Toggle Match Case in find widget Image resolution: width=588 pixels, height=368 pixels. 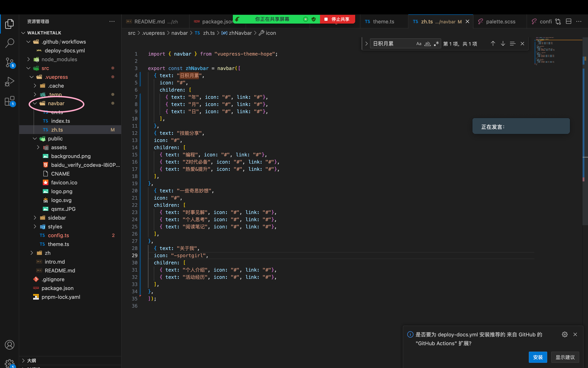click(x=419, y=44)
